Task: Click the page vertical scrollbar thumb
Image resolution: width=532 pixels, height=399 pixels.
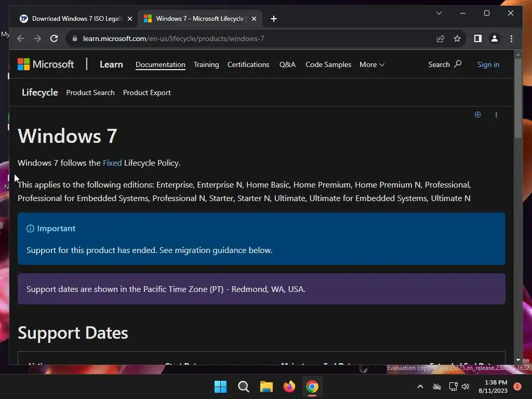Action: tap(518, 98)
